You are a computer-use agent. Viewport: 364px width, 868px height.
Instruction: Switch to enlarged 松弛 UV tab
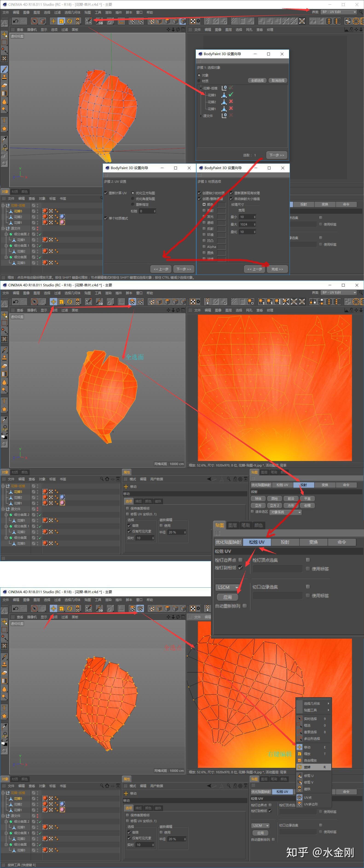256,542
